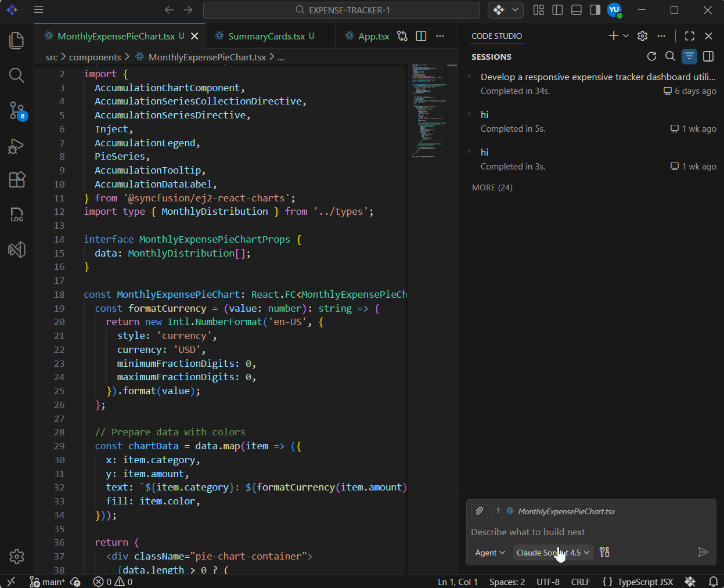Open the Claude Sonnet 4.5 model picker

click(x=553, y=553)
